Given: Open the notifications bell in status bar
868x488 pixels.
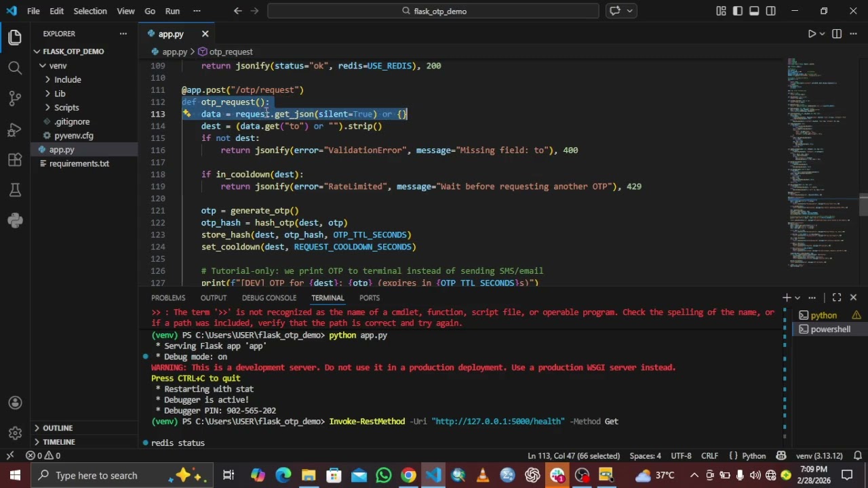Looking at the screenshot, I should pyautogui.click(x=858, y=456).
